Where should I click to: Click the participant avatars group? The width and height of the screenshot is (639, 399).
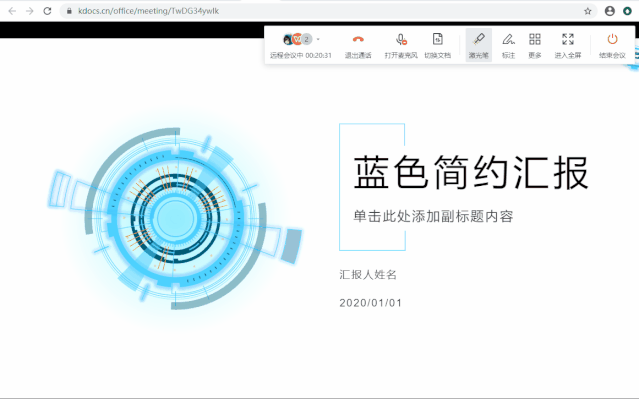coord(297,40)
